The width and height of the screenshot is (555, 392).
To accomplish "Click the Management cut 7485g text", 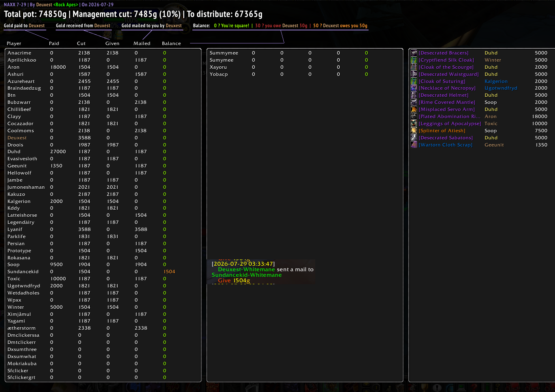I will coord(126,14).
